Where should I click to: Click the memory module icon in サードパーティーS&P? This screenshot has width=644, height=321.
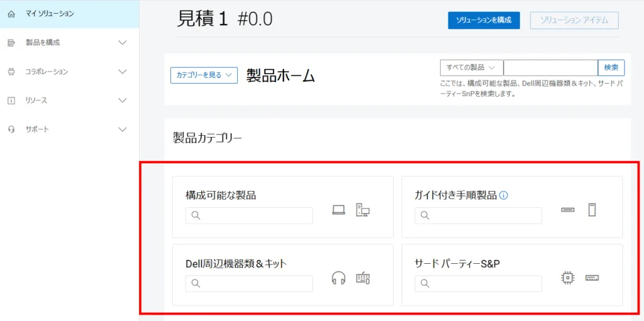pos(592,278)
